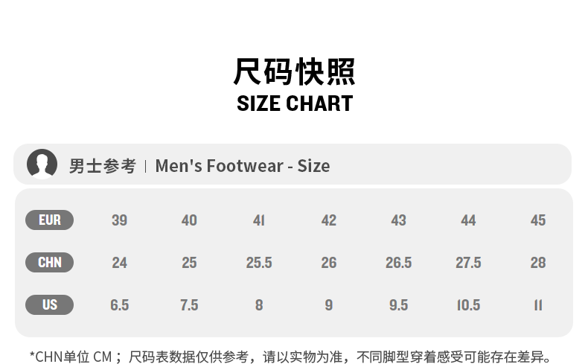Click US size 10.5
The width and height of the screenshot is (588, 364).
click(x=468, y=305)
